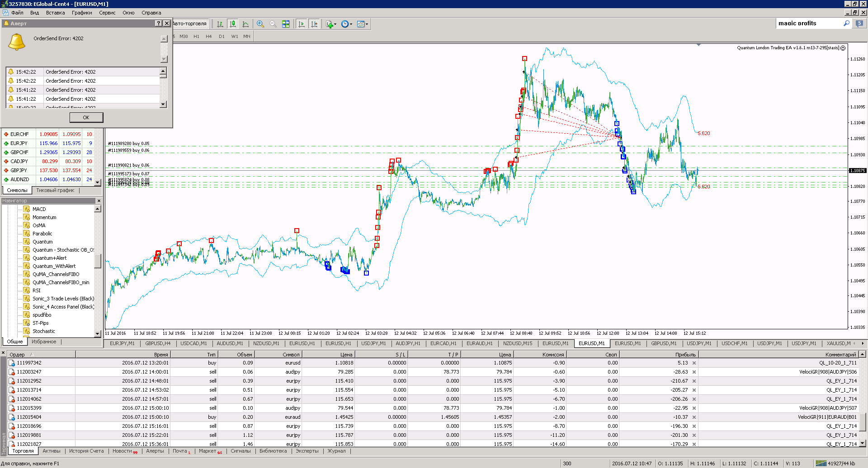
Task: Expand the periodicity clock dropdown
Action: coord(351,24)
